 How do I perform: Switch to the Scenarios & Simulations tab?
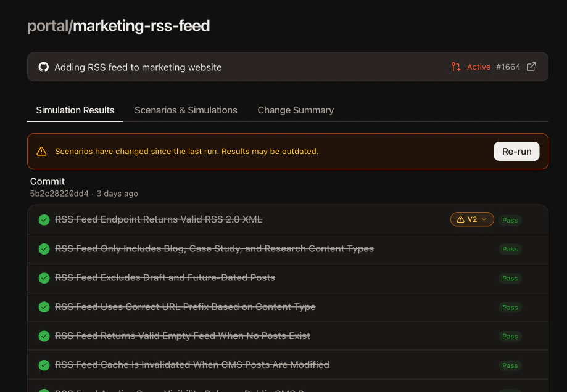[186, 110]
